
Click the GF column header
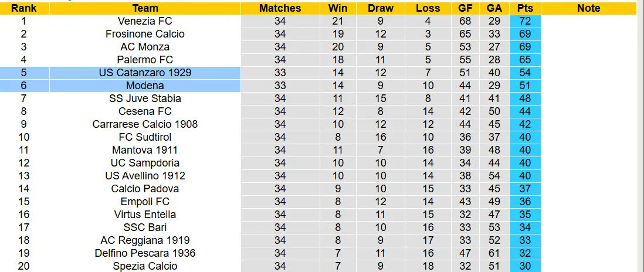click(x=465, y=8)
